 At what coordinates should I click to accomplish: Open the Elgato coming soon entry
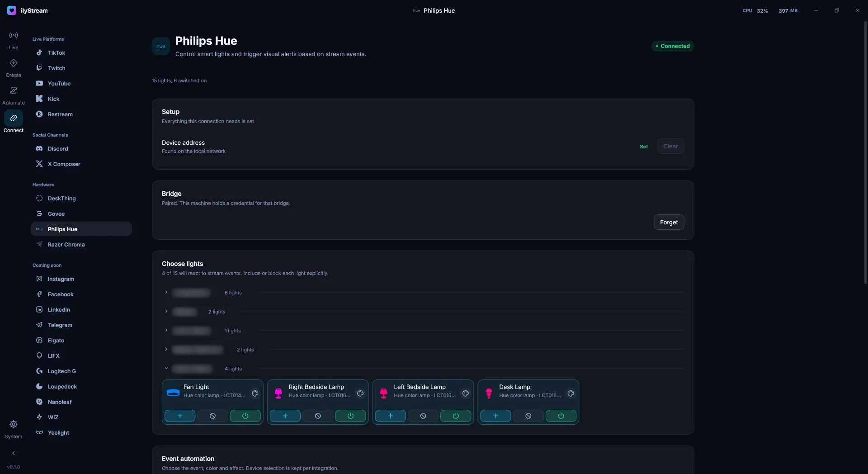pyautogui.click(x=81, y=341)
